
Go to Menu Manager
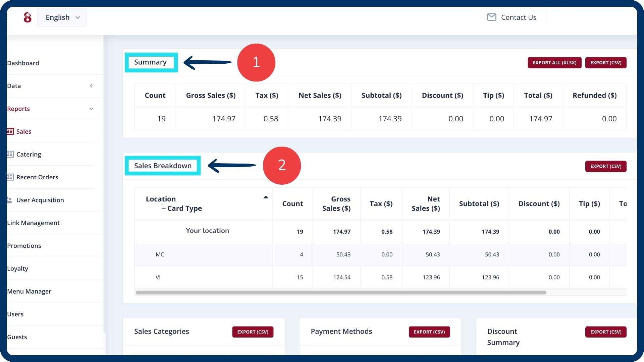pyautogui.click(x=29, y=291)
